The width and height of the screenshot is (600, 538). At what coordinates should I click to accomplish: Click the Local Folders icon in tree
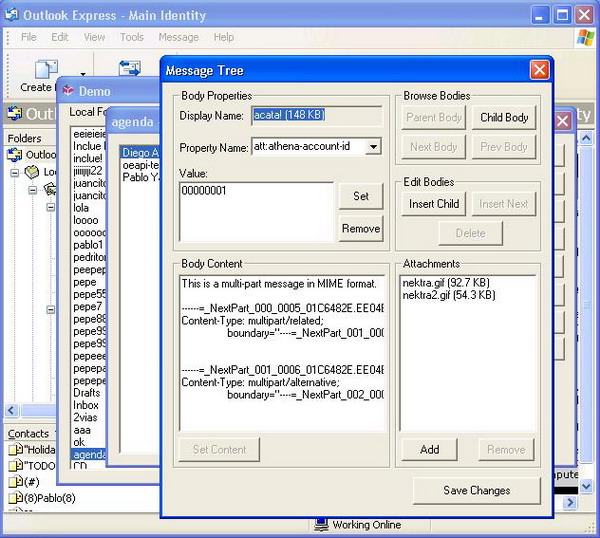32,172
